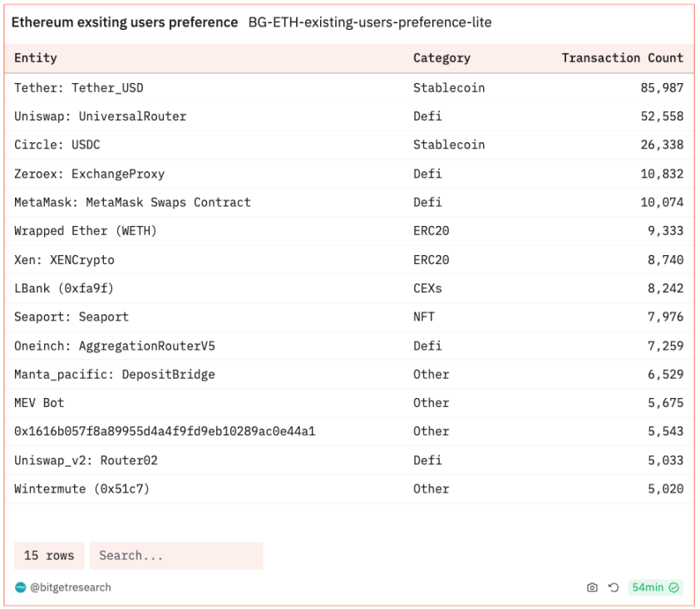This screenshot has width=700, height=609.
Task: Click the 15 rows label
Action: click(x=49, y=556)
